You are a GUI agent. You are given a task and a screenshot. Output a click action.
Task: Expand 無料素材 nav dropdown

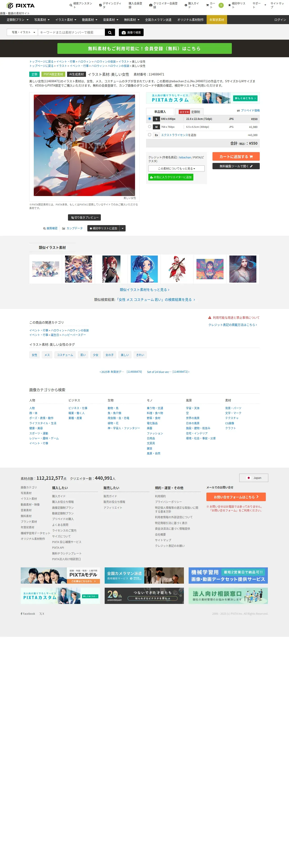click(131, 20)
